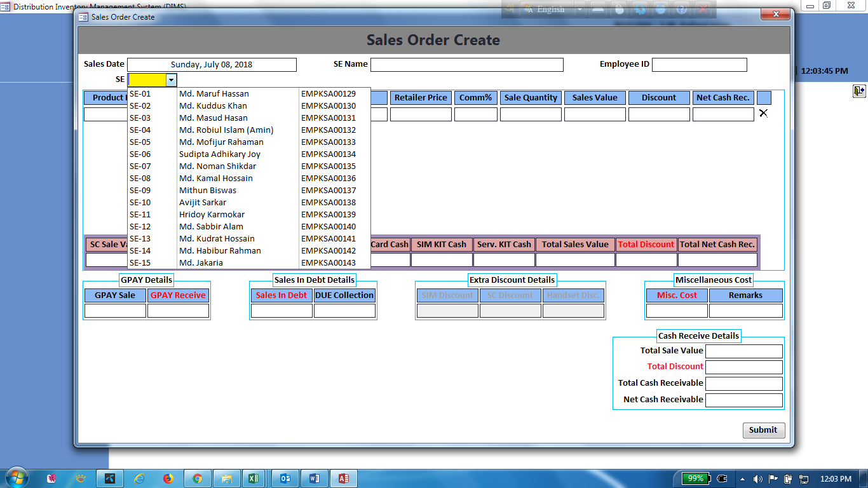Focus the Remarks input box

pyautogui.click(x=746, y=311)
